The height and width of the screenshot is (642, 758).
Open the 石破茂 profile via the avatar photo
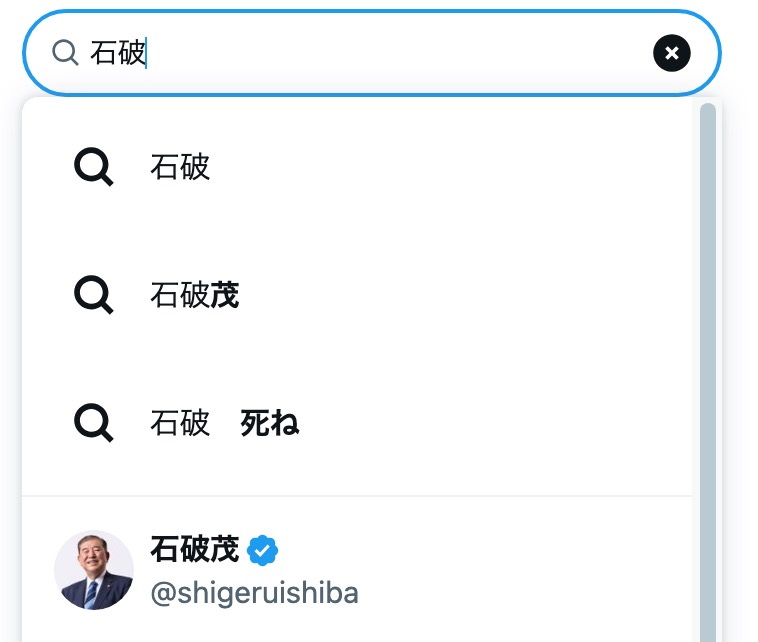pos(94,570)
